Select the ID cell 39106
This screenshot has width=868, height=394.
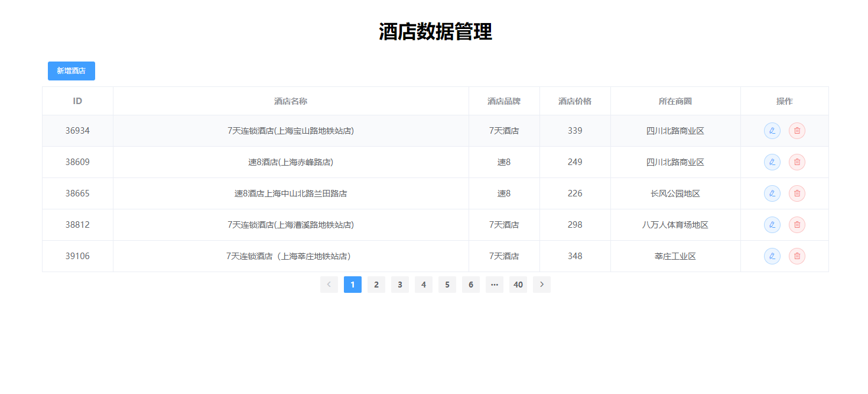coord(77,256)
